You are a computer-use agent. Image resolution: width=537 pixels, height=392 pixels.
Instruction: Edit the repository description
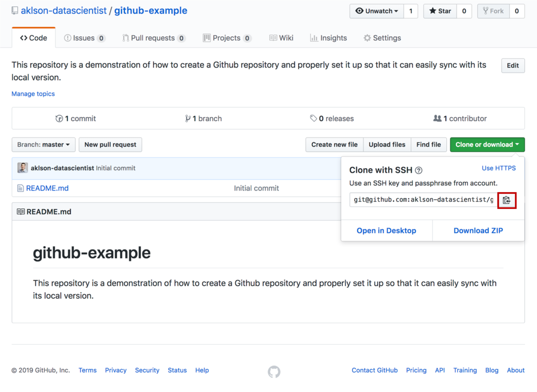click(x=513, y=65)
